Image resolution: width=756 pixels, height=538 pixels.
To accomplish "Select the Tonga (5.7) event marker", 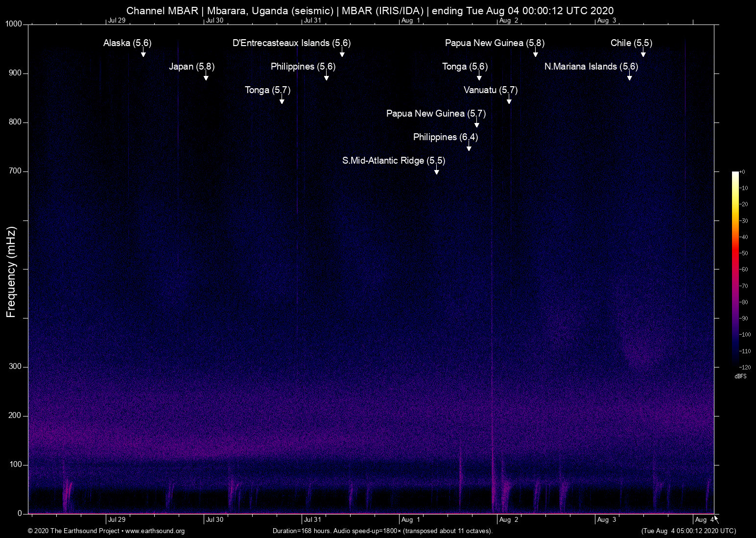I will coord(267,90).
